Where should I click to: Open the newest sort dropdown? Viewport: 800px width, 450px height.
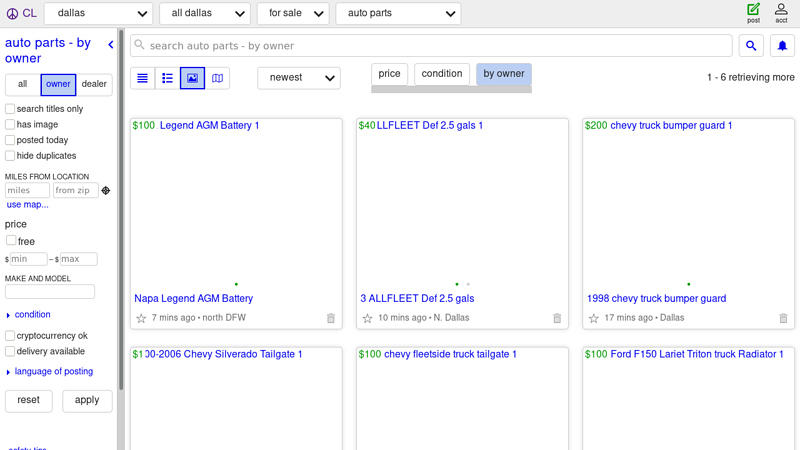coord(299,78)
